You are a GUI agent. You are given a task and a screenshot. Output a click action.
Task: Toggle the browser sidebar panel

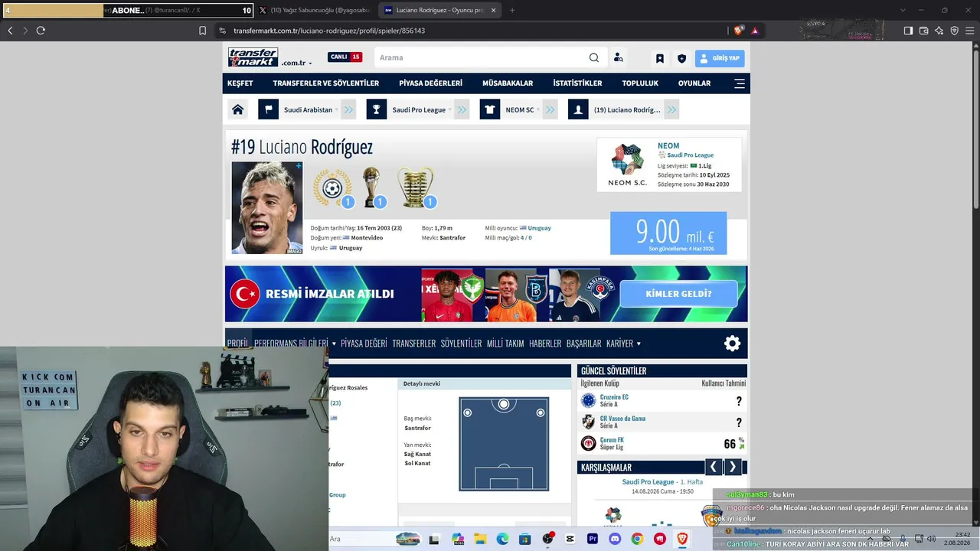pos(908,31)
